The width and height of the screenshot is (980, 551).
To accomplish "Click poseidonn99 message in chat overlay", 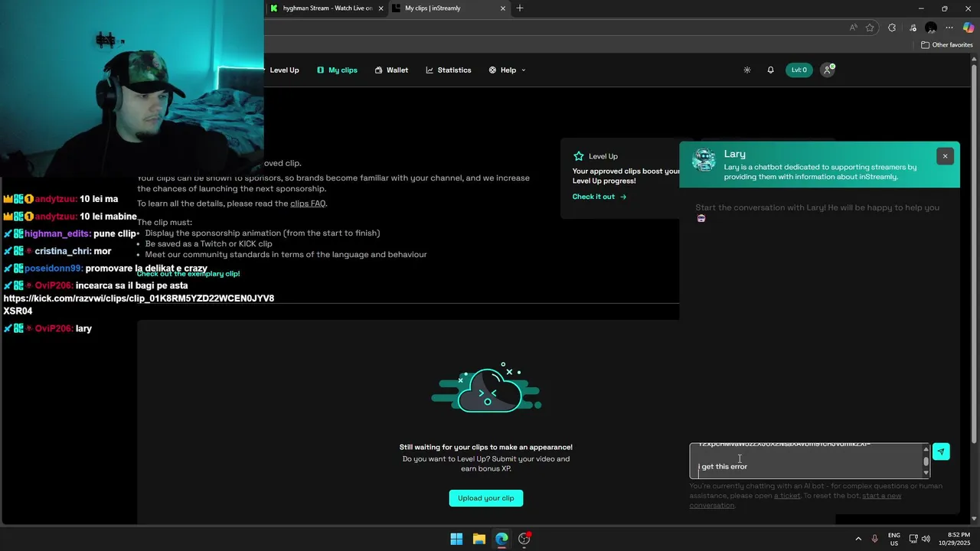I will [106, 269].
